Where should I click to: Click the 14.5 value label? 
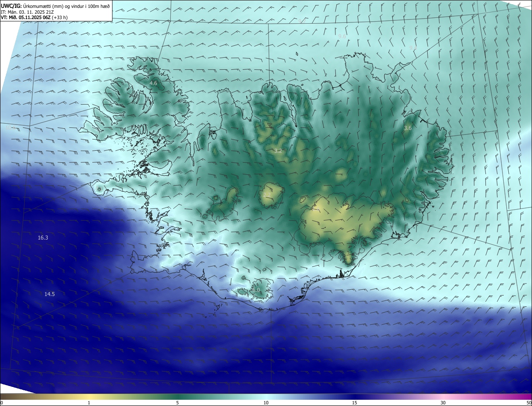[49, 294]
